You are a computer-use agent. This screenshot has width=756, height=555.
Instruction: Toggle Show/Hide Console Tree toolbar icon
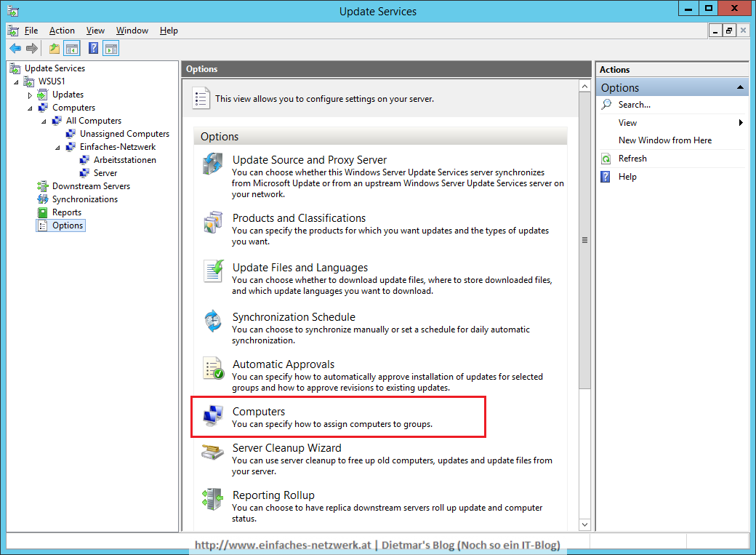click(x=72, y=48)
